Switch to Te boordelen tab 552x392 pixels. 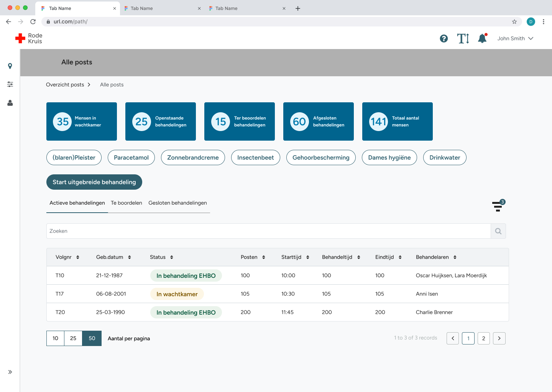tap(127, 203)
